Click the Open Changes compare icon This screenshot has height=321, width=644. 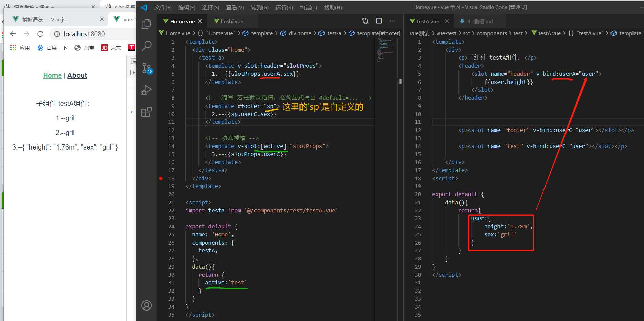coord(365,21)
